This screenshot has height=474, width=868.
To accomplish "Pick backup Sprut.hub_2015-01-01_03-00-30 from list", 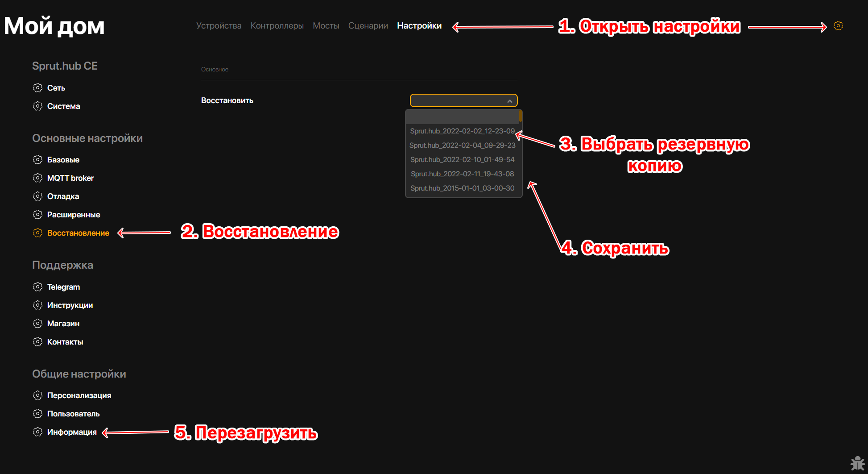I will 462,188.
